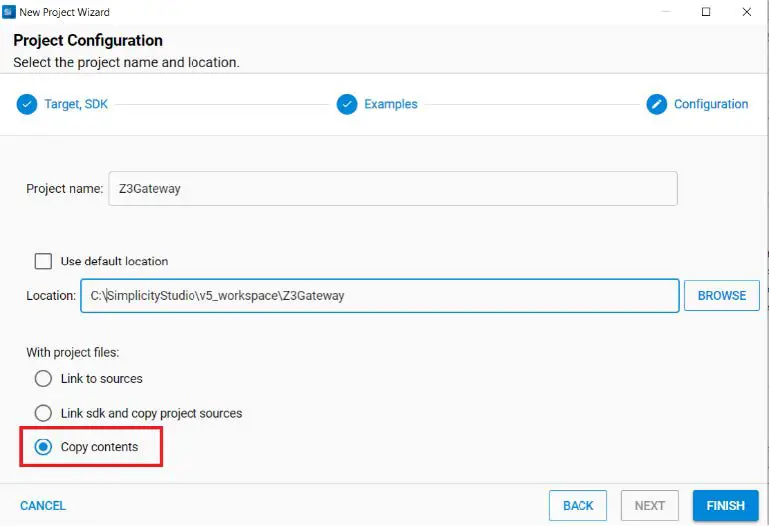The image size is (769, 526).
Task: Select the Copy contents radio button
Action: coord(43,447)
